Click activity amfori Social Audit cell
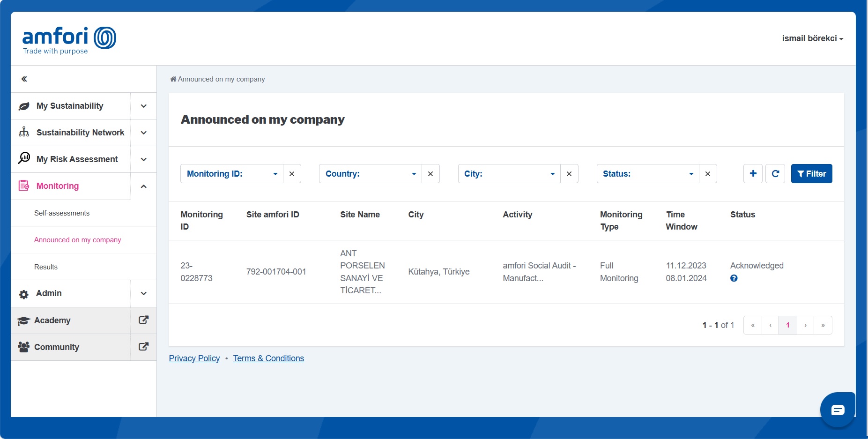 [539, 272]
